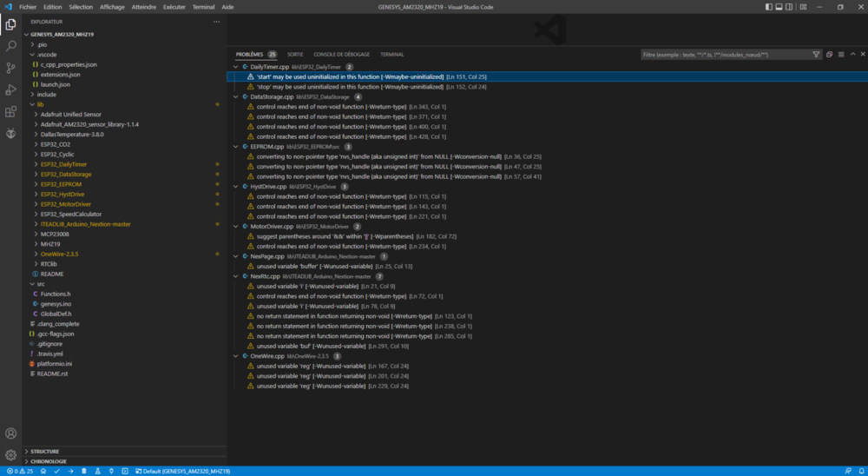
Task: Open the Exécuter menu
Action: pyautogui.click(x=174, y=7)
